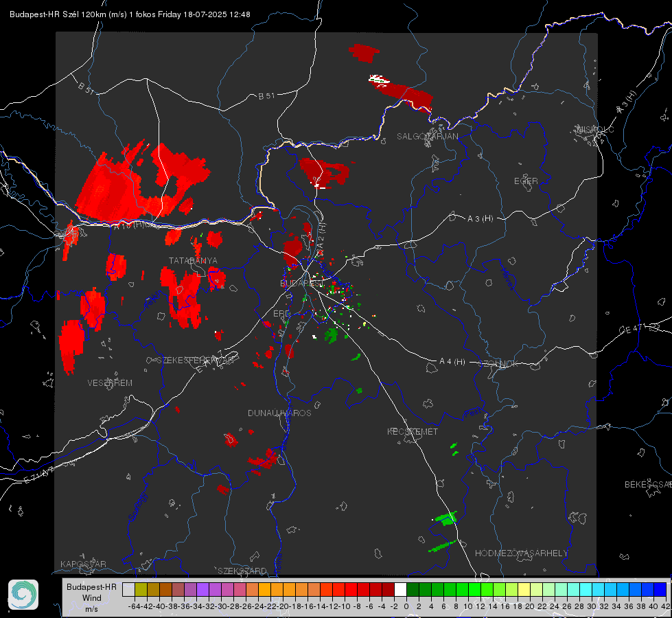The height and width of the screenshot is (618, 672).
Task: Choose the amber swatch between -24 and -22
Action: tap(264, 590)
